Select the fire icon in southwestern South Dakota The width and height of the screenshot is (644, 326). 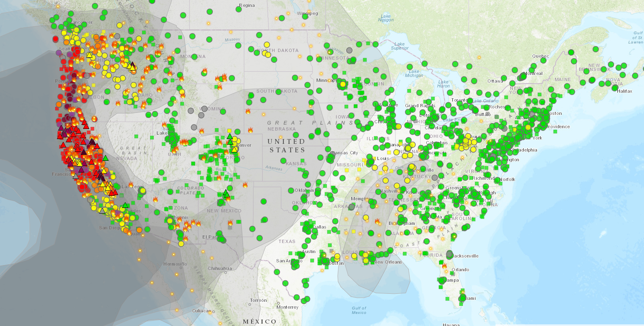(248, 111)
